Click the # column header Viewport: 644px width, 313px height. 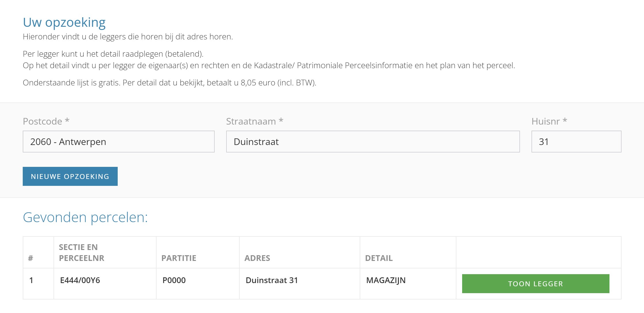(31, 258)
